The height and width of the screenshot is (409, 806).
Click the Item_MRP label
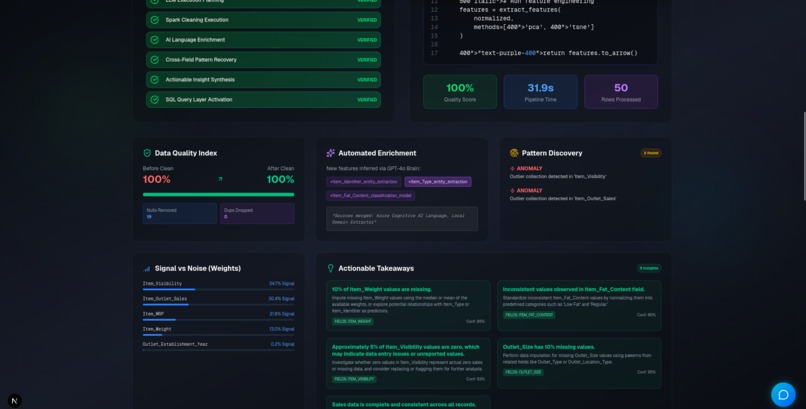153,314
